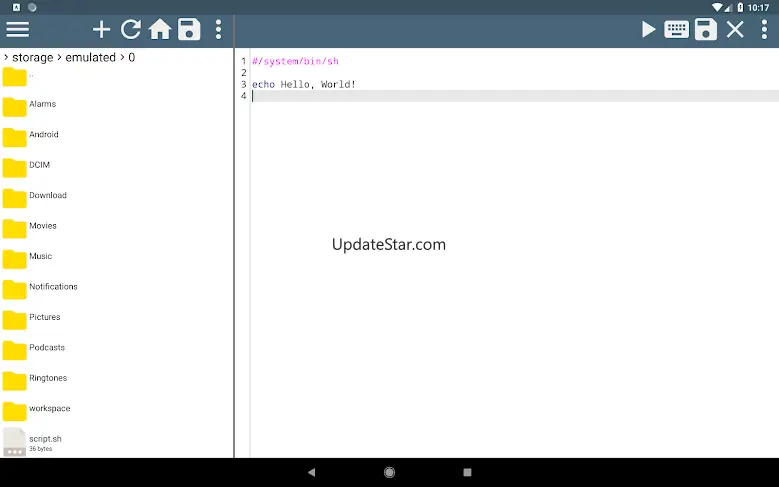Screen dimensions: 779x487
Task: Tap the battery status icon
Action: tap(740, 7)
